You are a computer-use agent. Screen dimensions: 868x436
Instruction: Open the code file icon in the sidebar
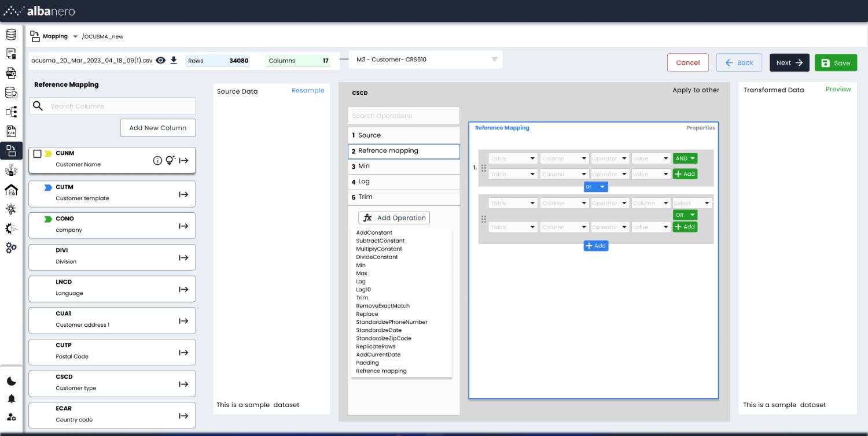(11, 131)
